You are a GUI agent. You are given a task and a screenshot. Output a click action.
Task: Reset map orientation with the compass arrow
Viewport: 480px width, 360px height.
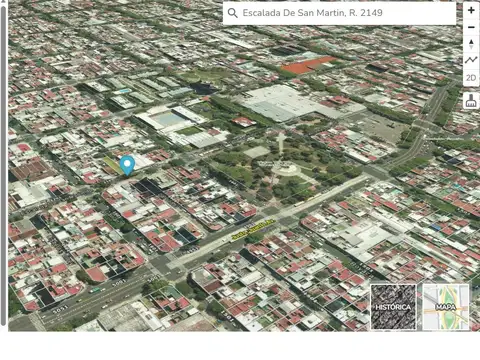coord(471,44)
